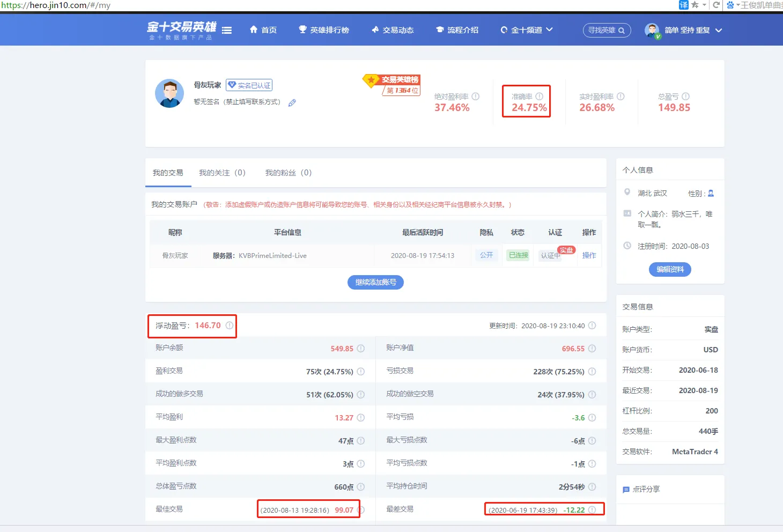Click the gender icon beside 性别
783x532 pixels.
coord(711,193)
